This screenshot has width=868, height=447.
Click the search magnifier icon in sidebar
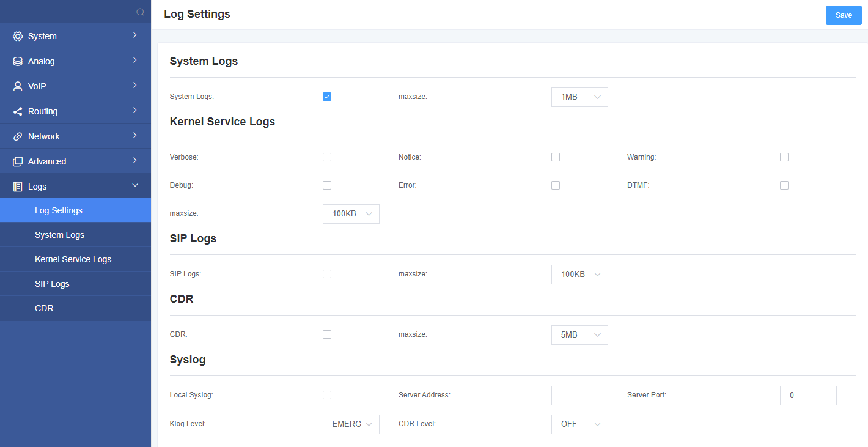(140, 12)
